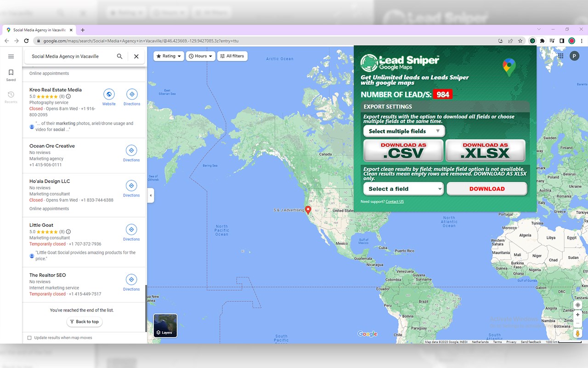
Task: Bookmark this page with the star icon
Action: tap(520, 41)
